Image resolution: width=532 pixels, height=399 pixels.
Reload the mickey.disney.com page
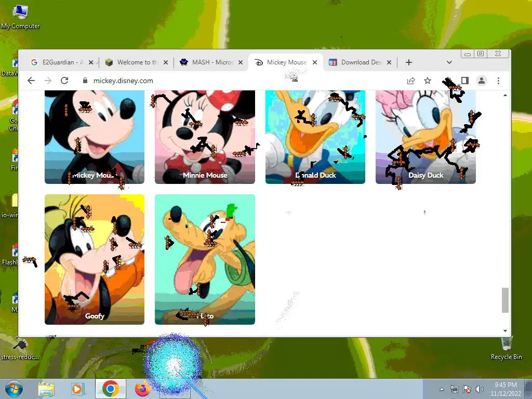[64, 81]
